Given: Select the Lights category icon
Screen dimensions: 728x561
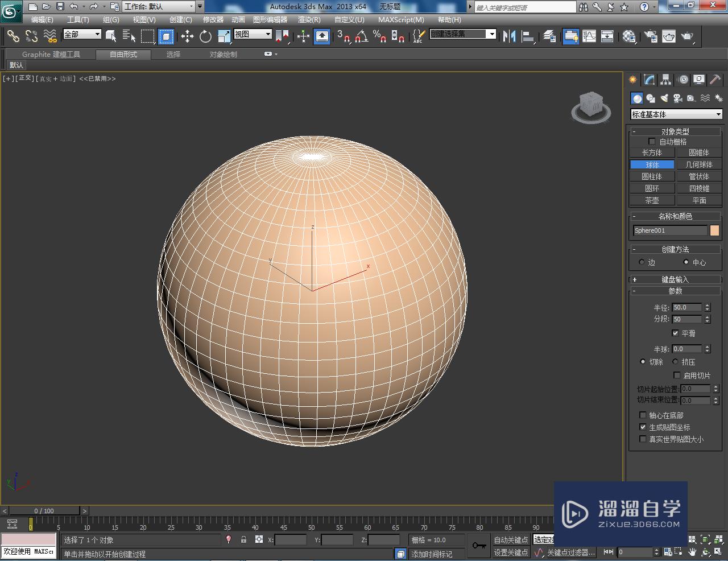Looking at the screenshot, I should [664, 98].
